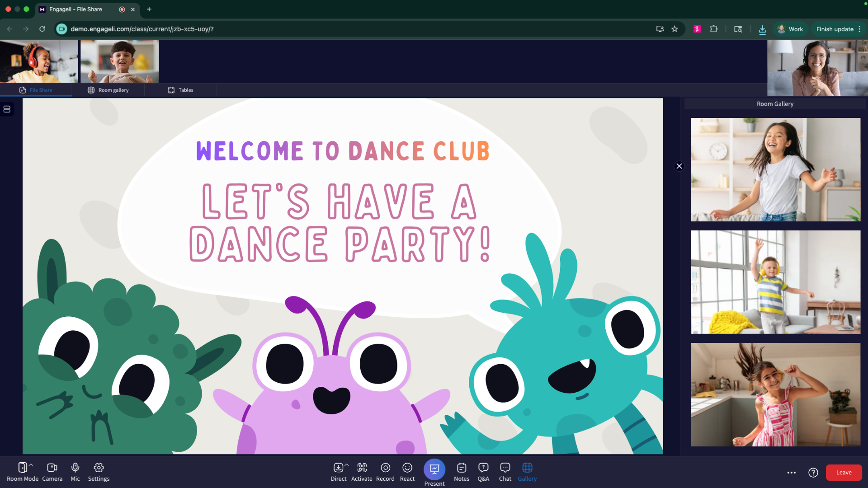Toggle the Gallery view
This screenshot has width=868, height=488.
click(x=527, y=470)
